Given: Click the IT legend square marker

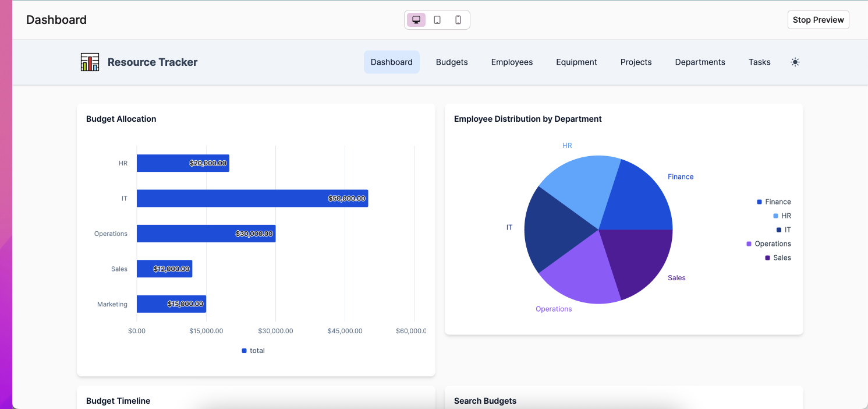Looking at the screenshot, I should (x=779, y=230).
